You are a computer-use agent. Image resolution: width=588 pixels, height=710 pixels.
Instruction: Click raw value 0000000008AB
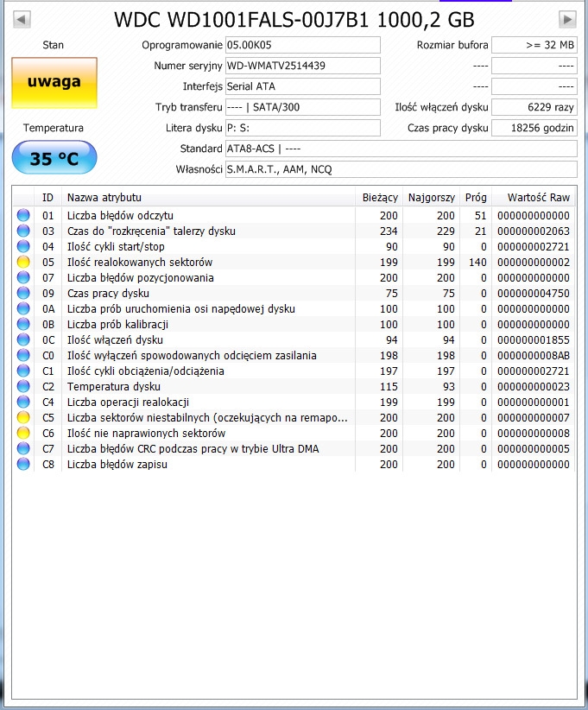pos(534,356)
